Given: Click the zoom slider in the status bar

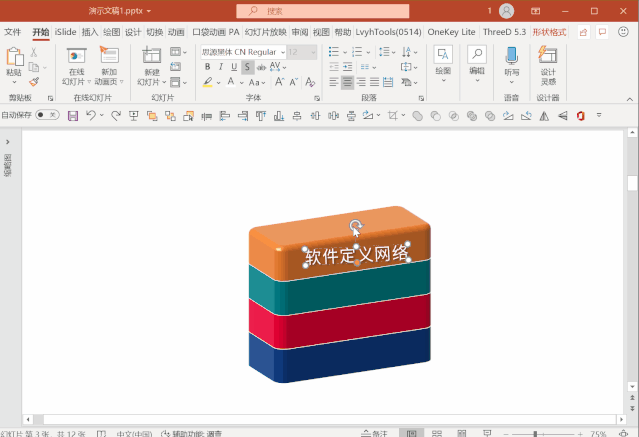Looking at the screenshot, I should [x=542, y=434].
